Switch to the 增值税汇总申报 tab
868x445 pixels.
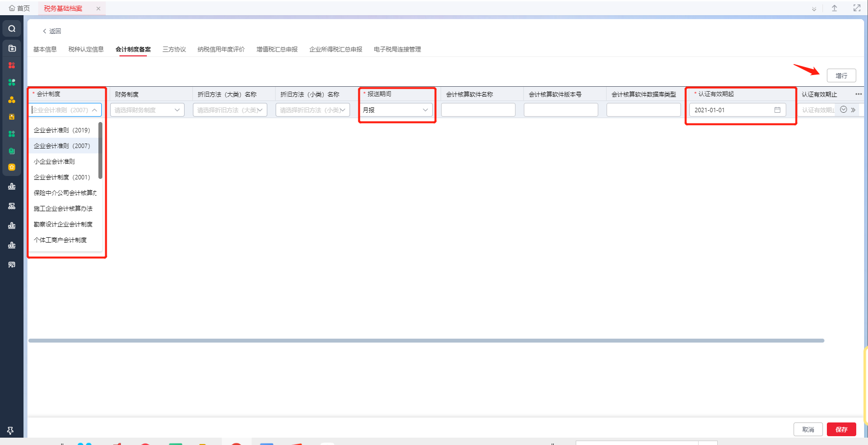pyautogui.click(x=277, y=49)
